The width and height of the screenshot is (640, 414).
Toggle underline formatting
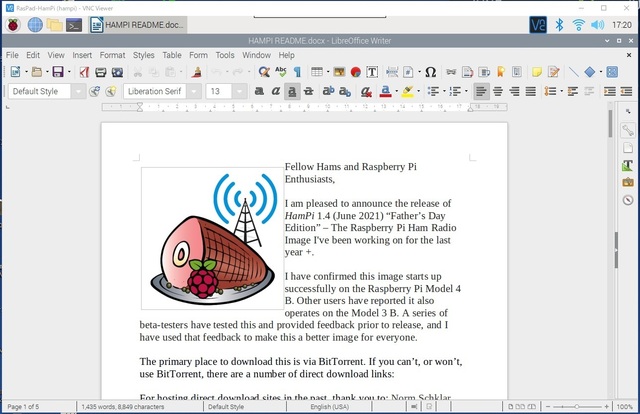pos(292,91)
